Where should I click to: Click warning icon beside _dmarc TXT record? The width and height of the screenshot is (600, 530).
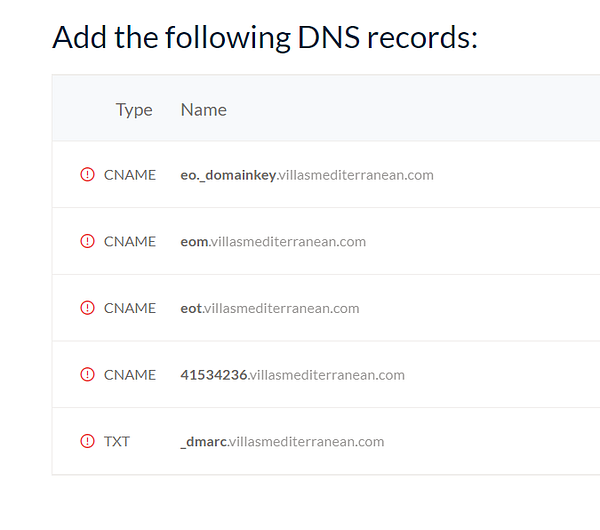click(x=87, y=441)
